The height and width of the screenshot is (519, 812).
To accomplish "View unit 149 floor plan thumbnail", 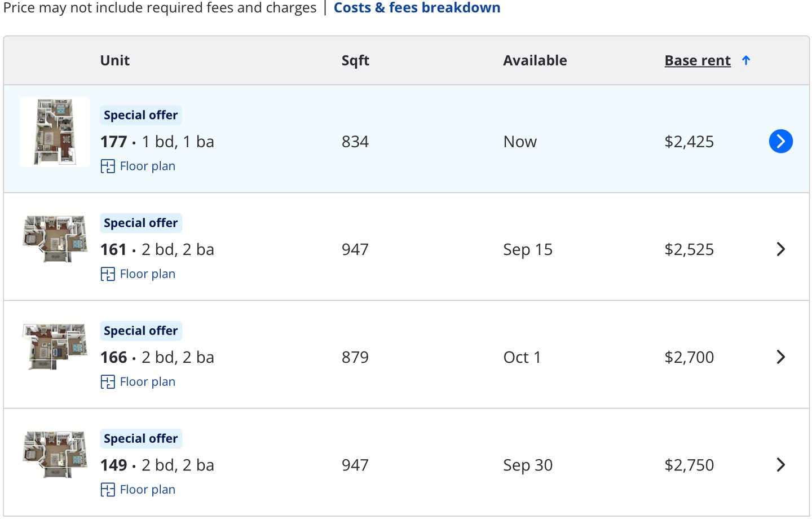I will [55, 454].
